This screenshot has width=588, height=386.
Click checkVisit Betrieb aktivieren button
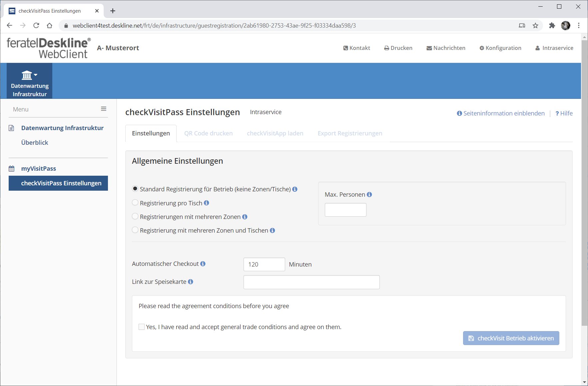[511, 338]
